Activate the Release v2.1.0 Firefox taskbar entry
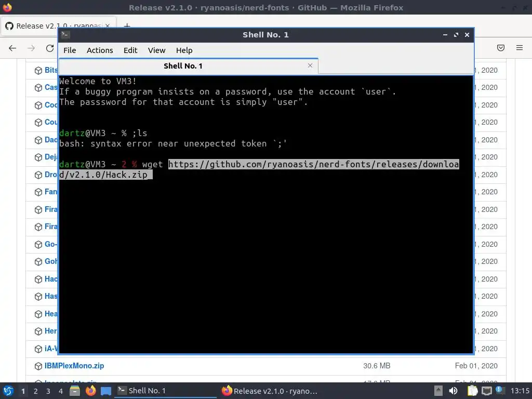 pos(270,391)
